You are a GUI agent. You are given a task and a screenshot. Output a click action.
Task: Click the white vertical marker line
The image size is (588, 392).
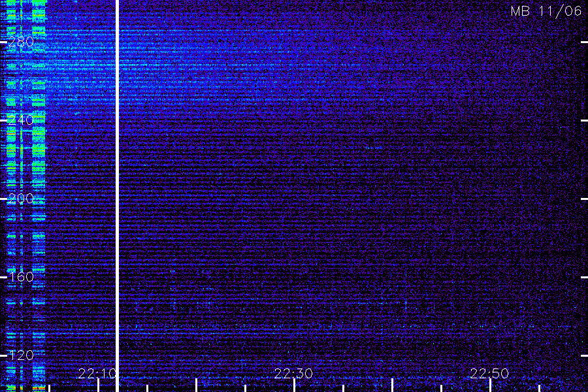click(117, 196)
